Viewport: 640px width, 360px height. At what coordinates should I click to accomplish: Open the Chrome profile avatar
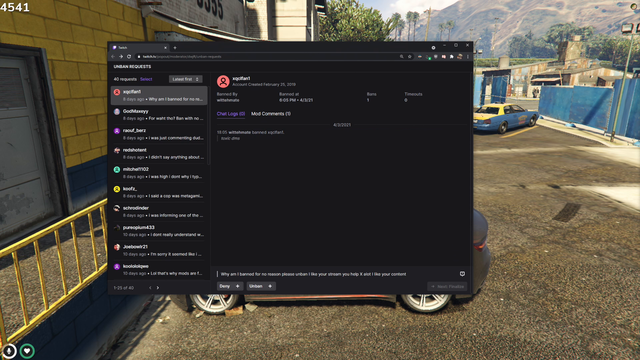pos(460,57)
